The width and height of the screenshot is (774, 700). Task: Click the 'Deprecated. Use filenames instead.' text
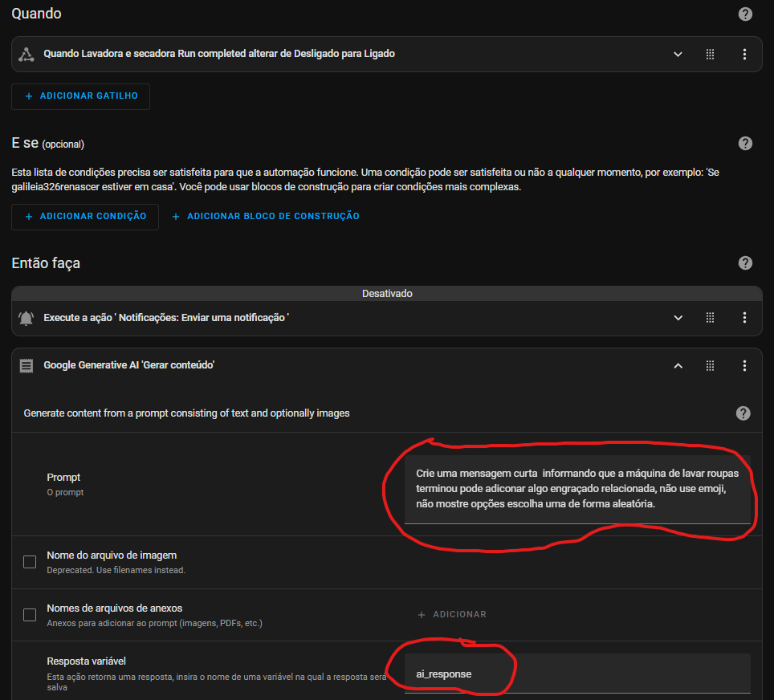pos(116,570)
